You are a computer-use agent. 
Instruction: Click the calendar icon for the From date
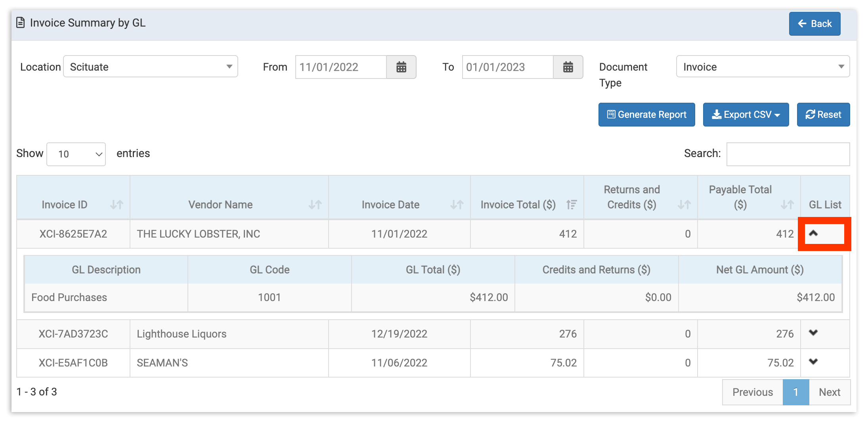click(401, 67)
